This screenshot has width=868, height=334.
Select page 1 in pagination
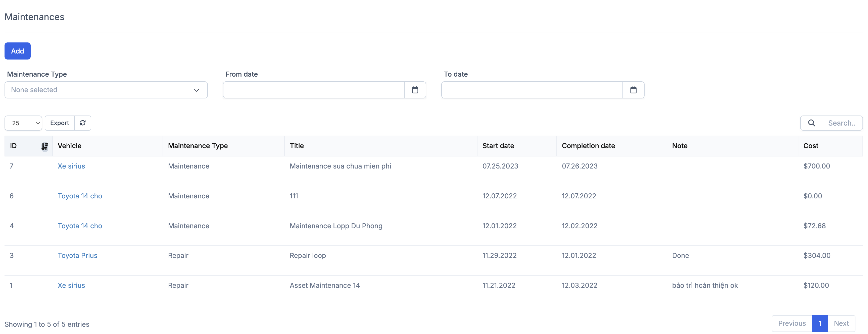[x=819, y=323]
